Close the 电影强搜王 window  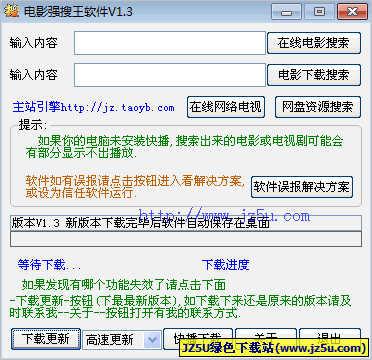pos(352,12)
